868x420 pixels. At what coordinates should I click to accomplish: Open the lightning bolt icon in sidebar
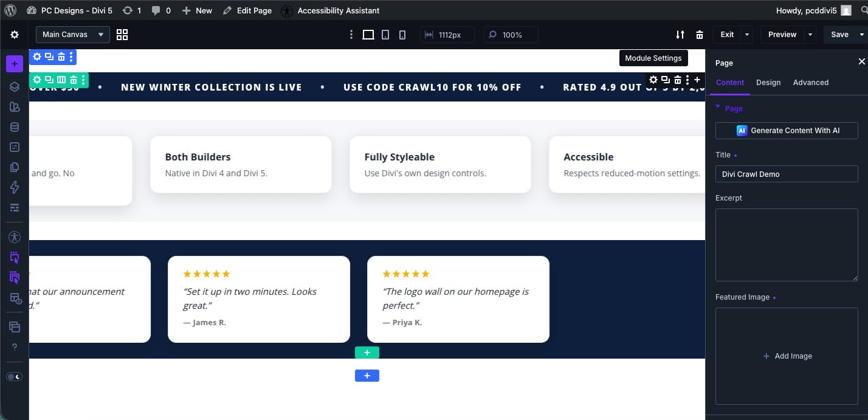[x=15, y=187]
